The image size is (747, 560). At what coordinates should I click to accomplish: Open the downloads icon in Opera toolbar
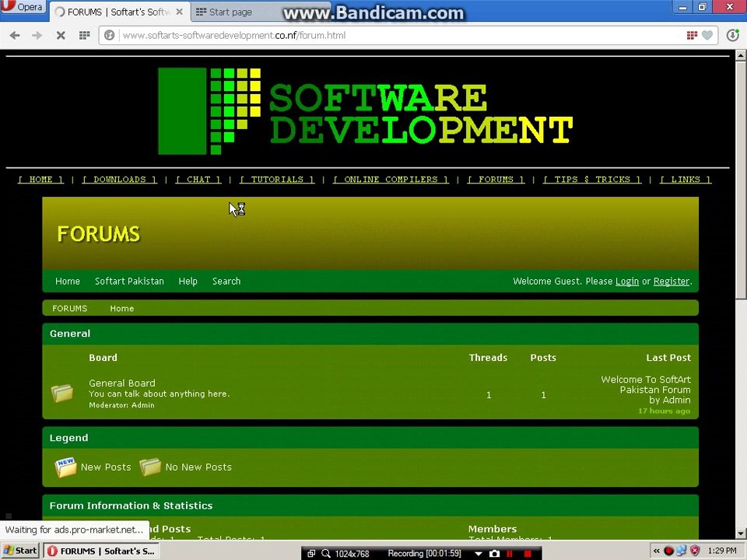[733, 35]
